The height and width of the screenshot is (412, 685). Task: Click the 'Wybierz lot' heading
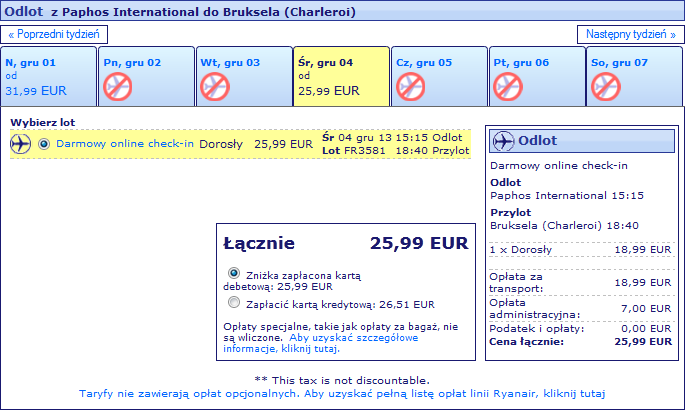click(43, 122)
